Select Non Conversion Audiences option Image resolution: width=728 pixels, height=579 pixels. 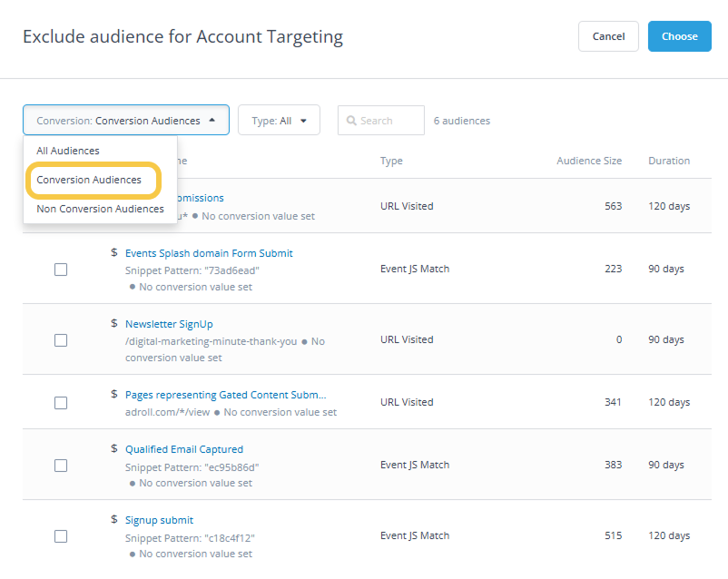coord(100,209)
